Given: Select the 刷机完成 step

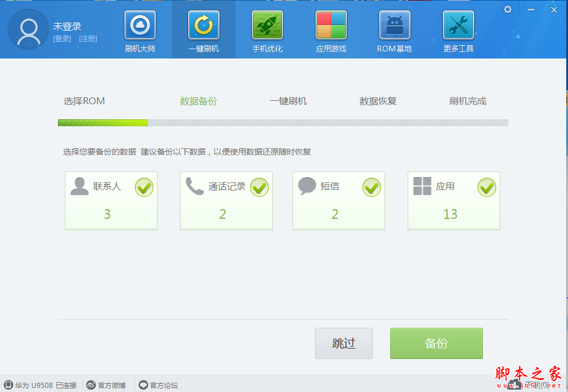Looking at the screenshot, I should [468, 101].
